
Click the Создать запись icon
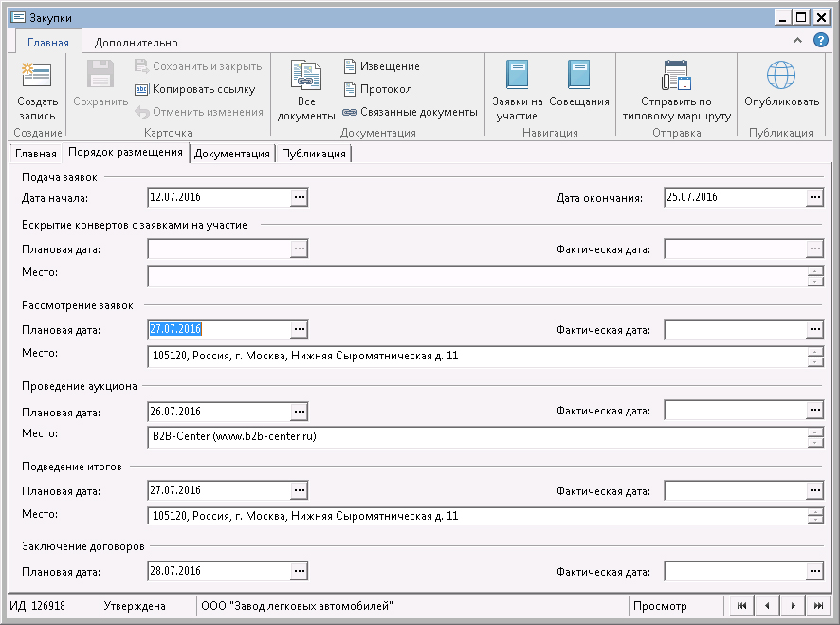[x=37, y=76]
